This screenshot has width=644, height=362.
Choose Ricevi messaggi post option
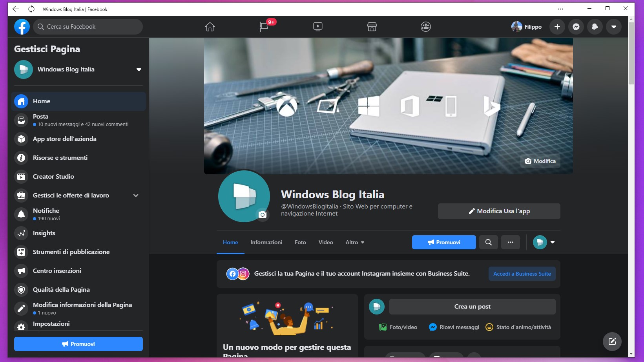454,327
